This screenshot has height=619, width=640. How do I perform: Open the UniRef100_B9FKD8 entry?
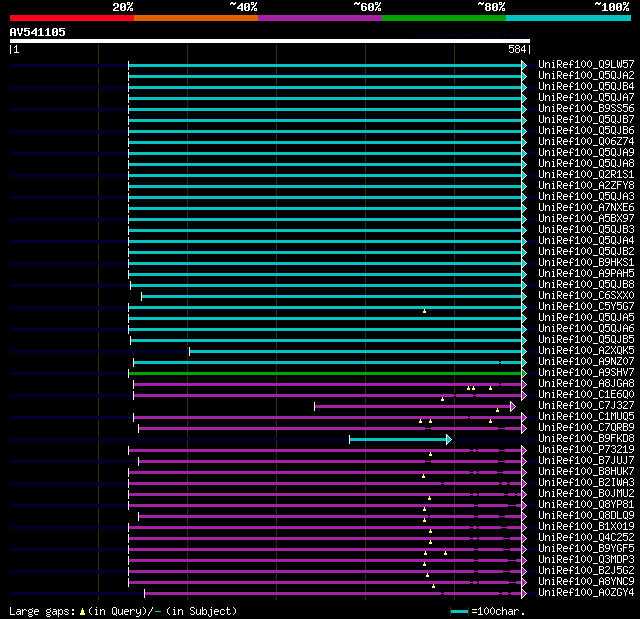click(x=586, y=439)
